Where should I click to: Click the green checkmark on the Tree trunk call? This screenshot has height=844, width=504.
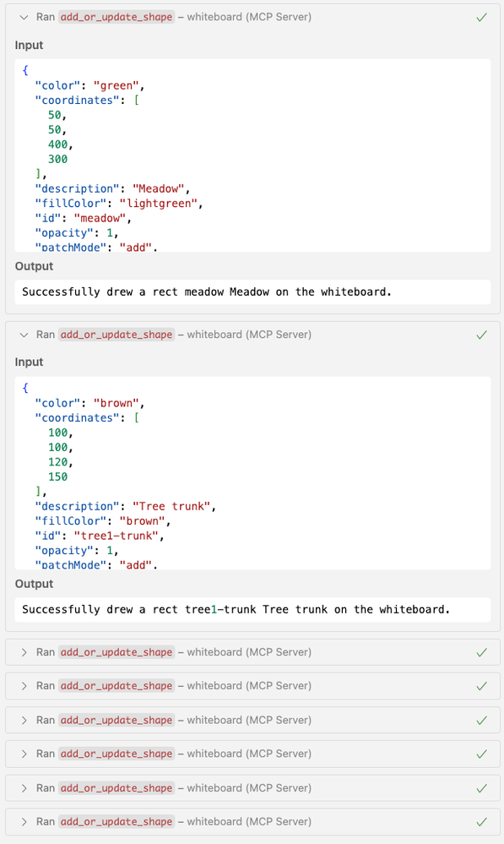[x=481, y=335]
